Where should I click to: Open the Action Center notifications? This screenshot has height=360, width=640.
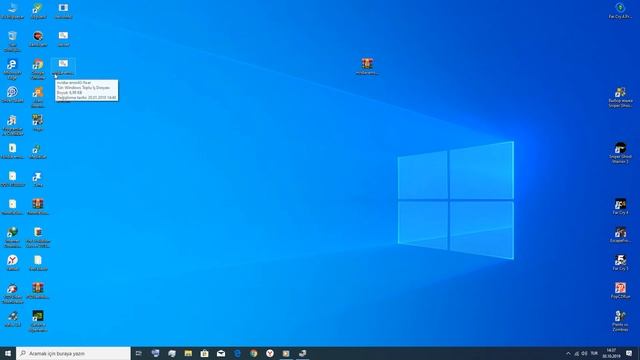pyautogui.click(x=629, y=353)
